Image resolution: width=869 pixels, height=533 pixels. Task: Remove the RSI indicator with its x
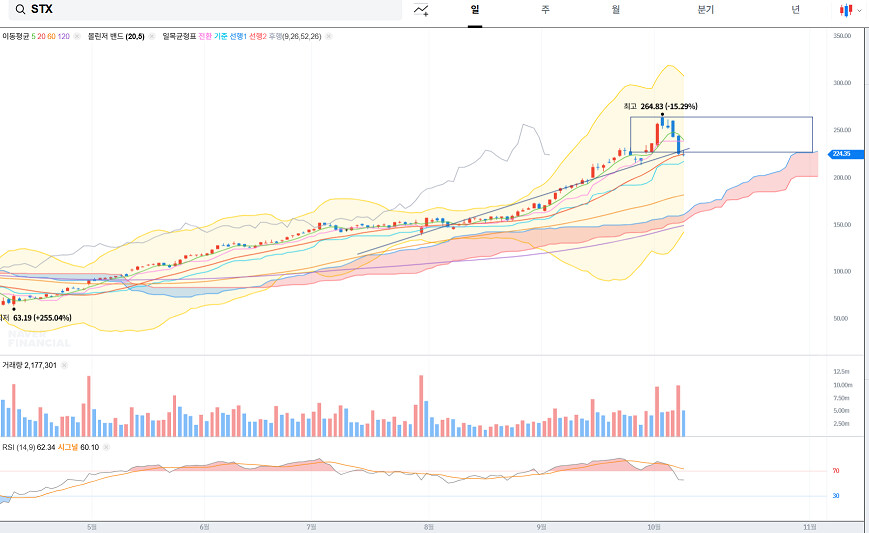click(x=106, y=447)
